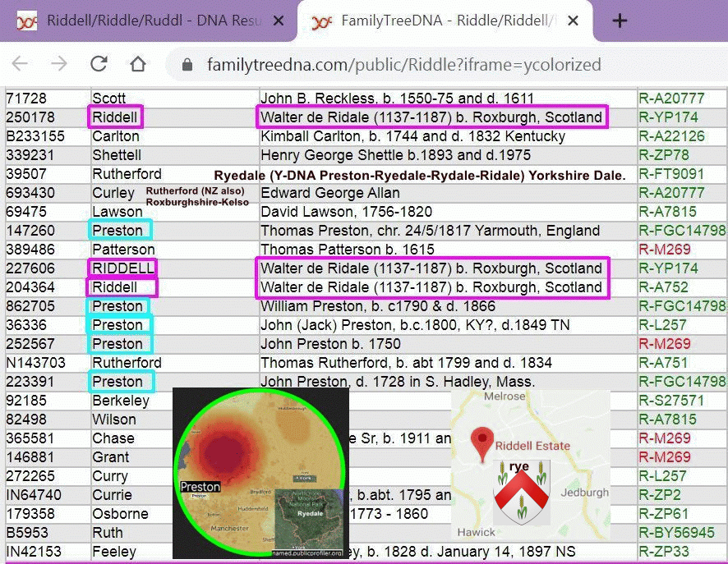728x564 pixels.
Task: Click haplogroup R-A751 in row N143703
Action: 663,363
